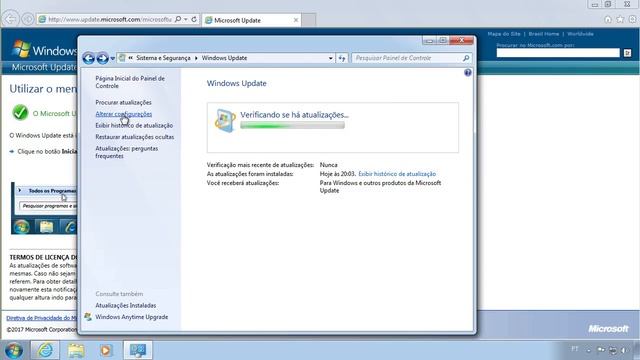Click the refresh button beside the address bar

(342, 58)
